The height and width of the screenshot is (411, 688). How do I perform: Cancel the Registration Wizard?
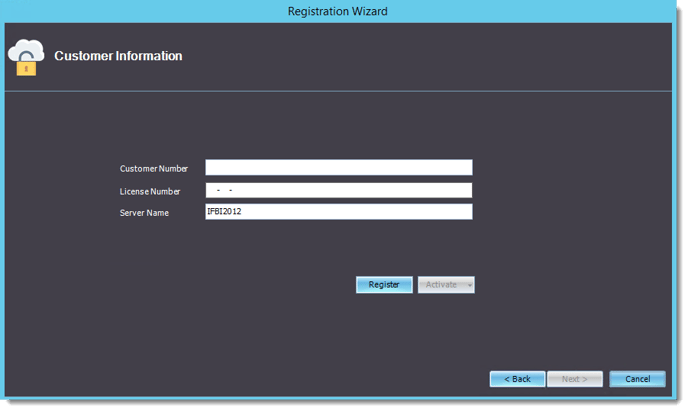(637, 379)
